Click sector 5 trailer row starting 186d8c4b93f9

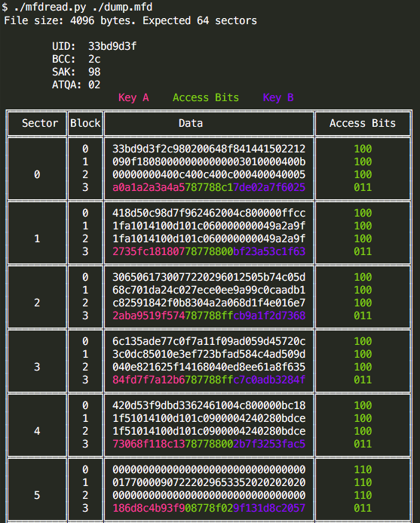(x=209, y=508)
